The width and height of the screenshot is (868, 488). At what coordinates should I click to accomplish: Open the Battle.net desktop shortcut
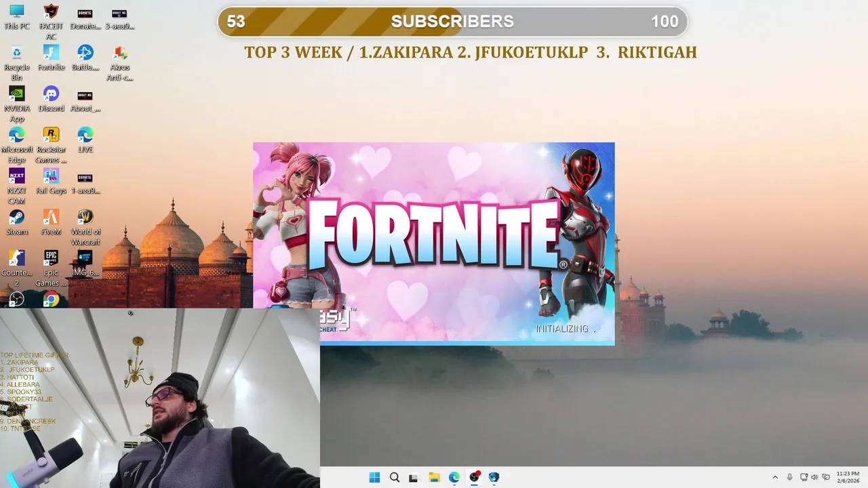coord(85,58)
